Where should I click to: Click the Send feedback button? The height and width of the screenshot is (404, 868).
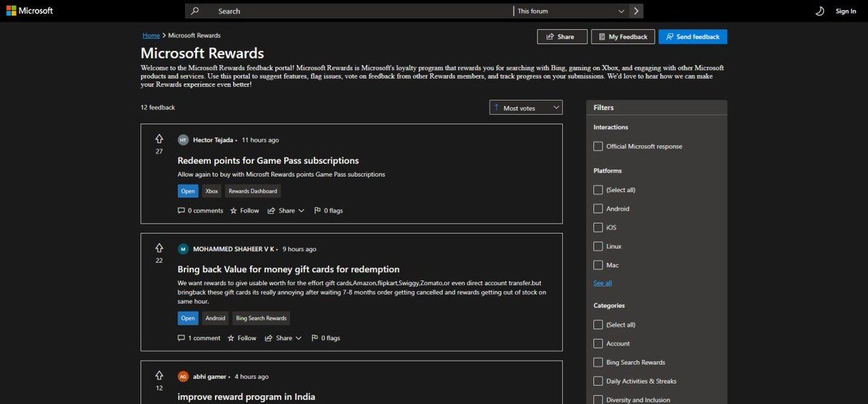[x=693, y=37]
